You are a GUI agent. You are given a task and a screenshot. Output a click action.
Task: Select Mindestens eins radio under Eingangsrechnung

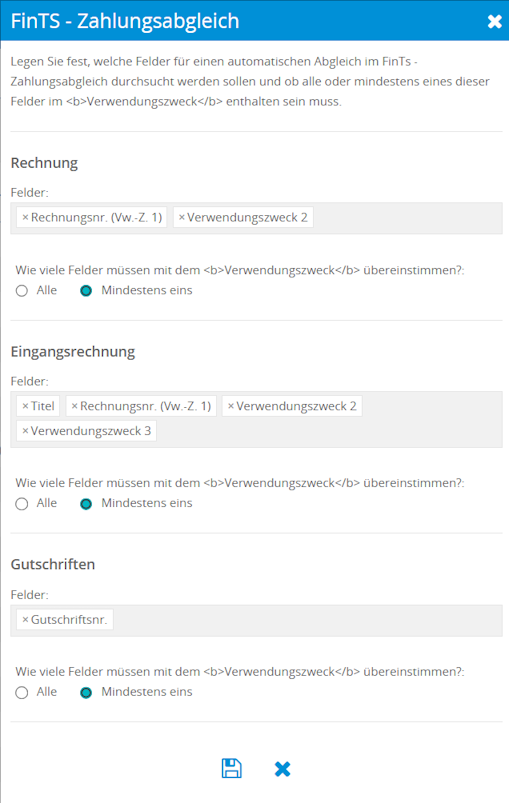pos(86,504)
